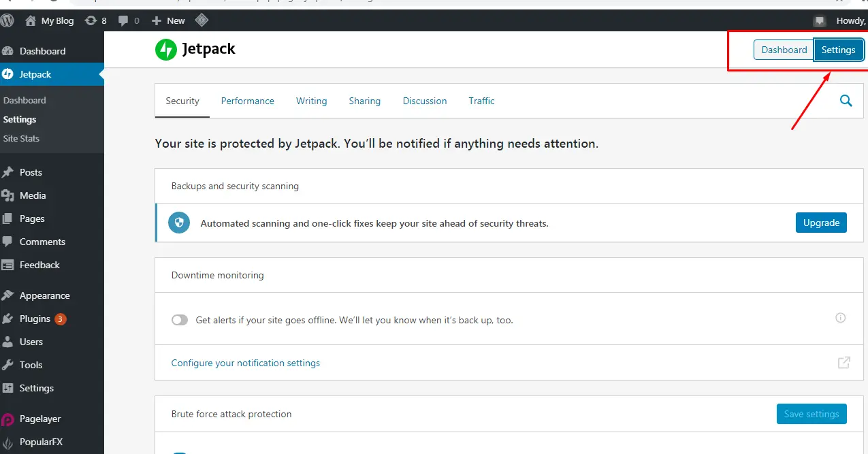Click the Howdy user account menu

tap(851, 20)
